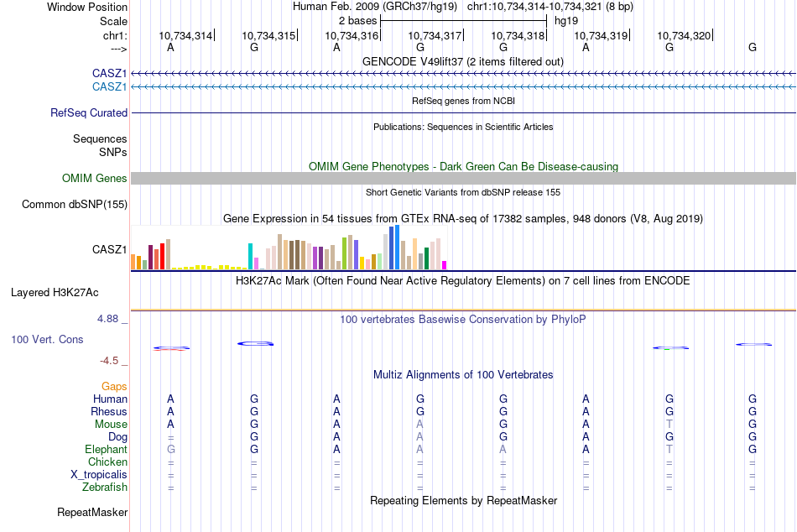Open the RefSeq genes from NCBI title
The height and width of the screenshot is (532, 797).
tap(463, 101)
